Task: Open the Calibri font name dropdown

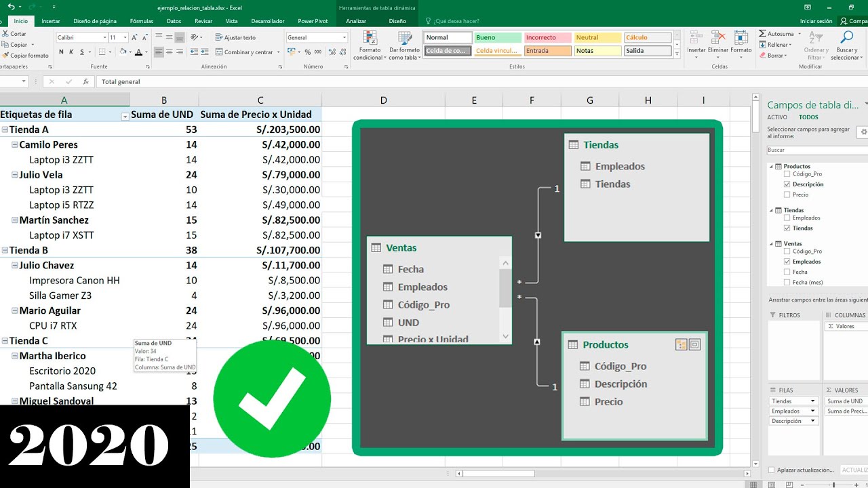Action: [x=104, y=37]
